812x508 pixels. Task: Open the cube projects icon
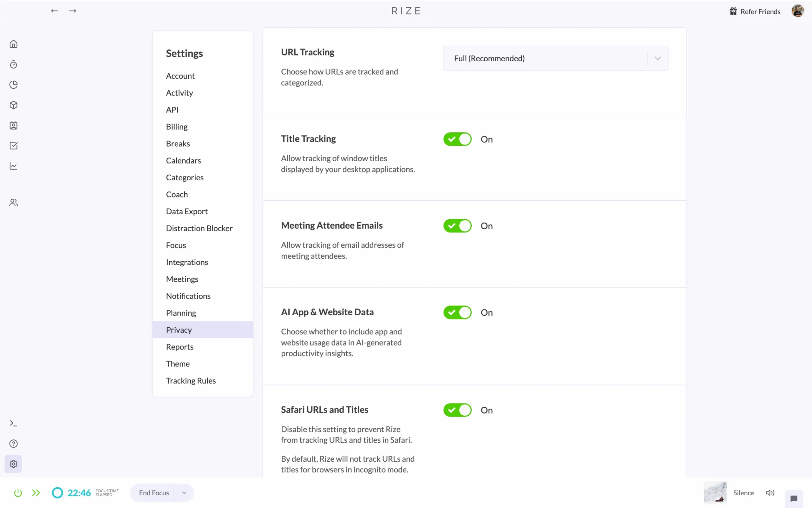[13, 105]
